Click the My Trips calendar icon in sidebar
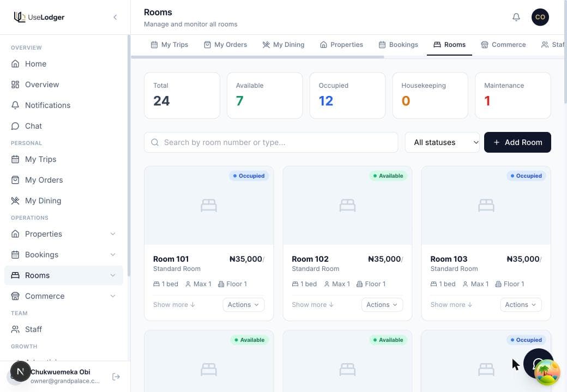The width and height of the screenshot is (567, 392). tap(15, 160)
